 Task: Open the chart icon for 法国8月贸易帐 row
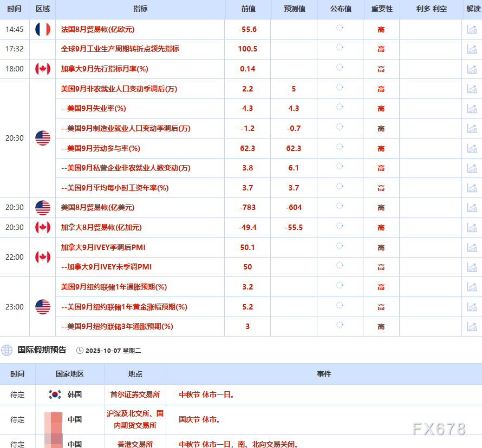point(471,29)
